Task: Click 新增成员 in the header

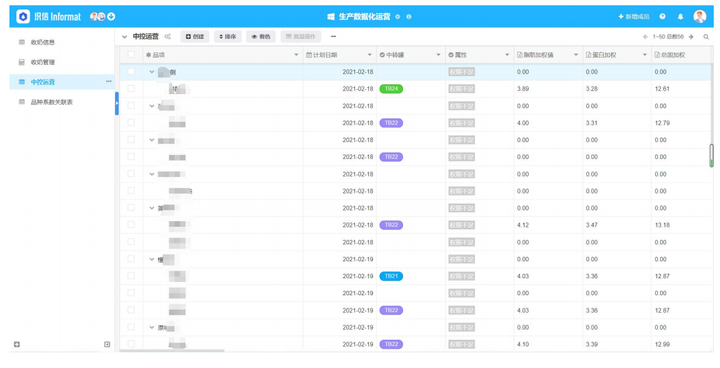Action: [634, 17]
